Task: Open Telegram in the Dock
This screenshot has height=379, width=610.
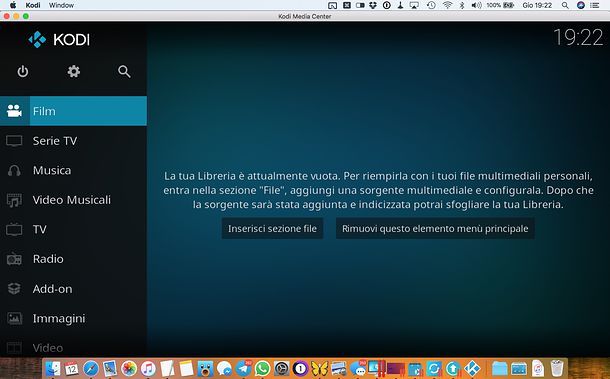Action: point(244,368)
